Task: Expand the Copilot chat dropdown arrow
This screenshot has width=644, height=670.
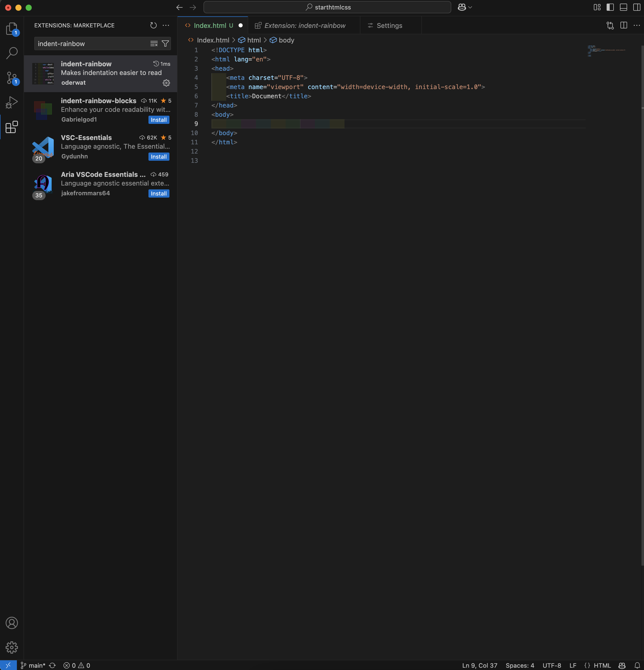Action: pyautogui.click(x=470, y=7)
